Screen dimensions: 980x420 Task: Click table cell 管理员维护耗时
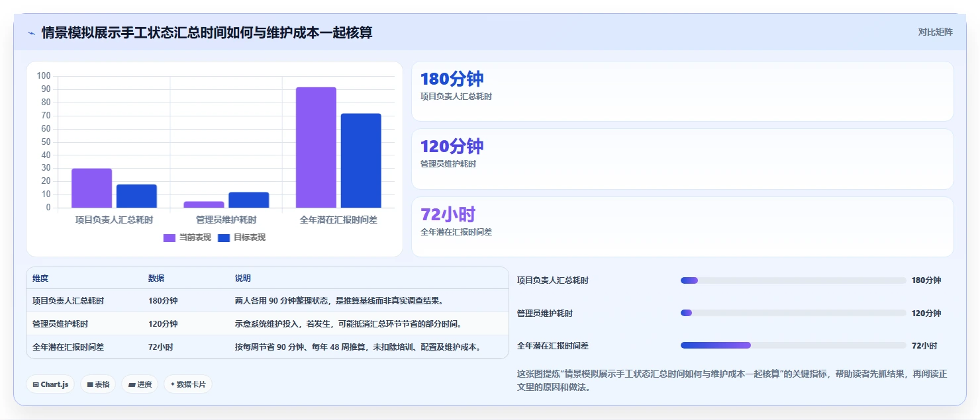click(x=60, y=324)
